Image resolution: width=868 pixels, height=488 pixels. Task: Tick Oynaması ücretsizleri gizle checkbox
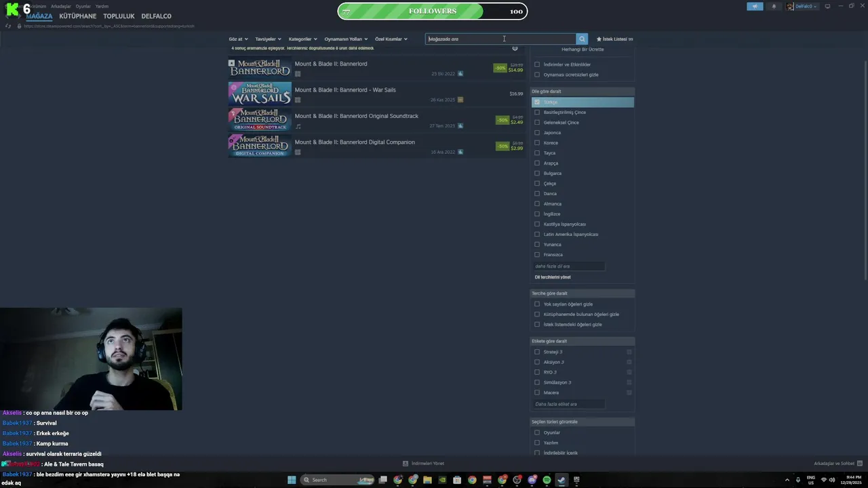[537, 75]
